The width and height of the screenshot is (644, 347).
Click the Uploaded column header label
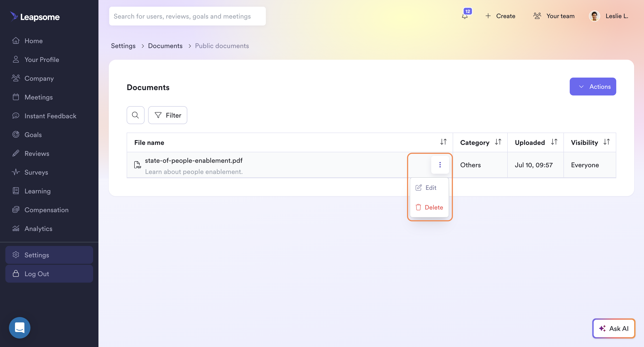point(530,142)
